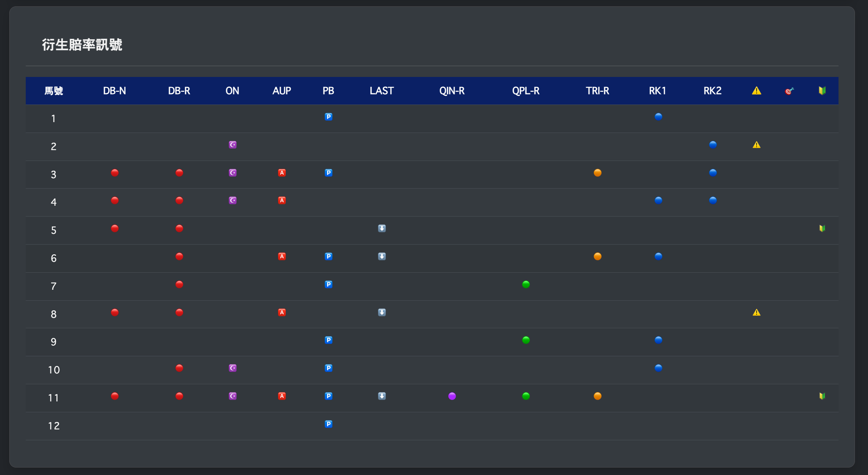The height and width of the screenshot is (475, 868).
Task: Click the LAST column header
Action: (382, 91)
